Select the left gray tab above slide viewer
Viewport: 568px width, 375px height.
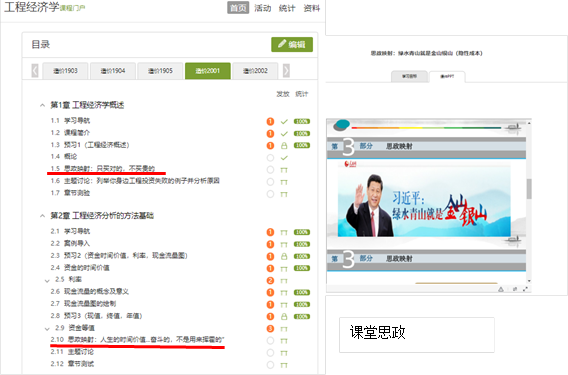click(x=409, y=76)
